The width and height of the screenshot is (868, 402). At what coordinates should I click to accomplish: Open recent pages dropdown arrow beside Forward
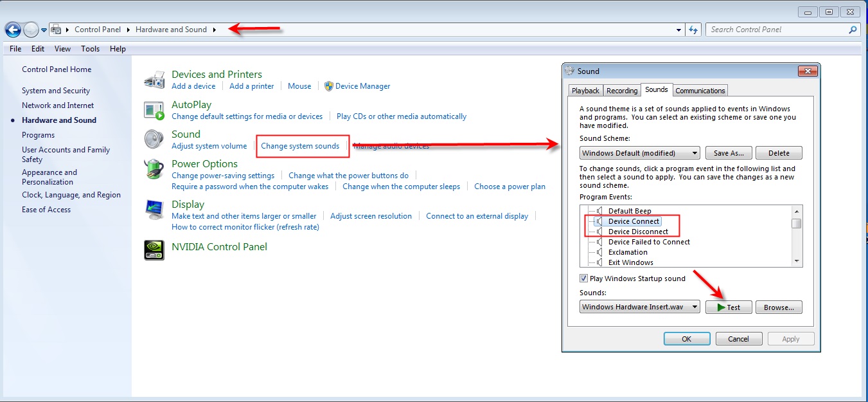pyautogui.click(x=44, y=30)
